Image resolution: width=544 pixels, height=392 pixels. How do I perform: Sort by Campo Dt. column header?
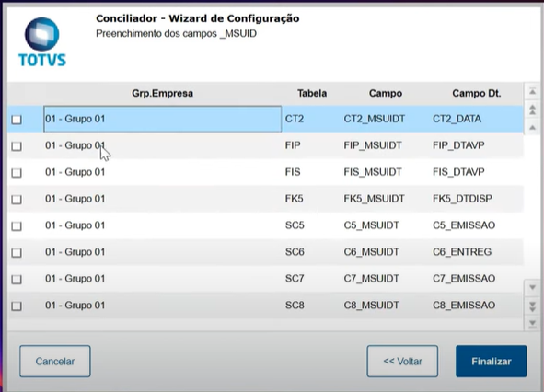coord(477,93)
